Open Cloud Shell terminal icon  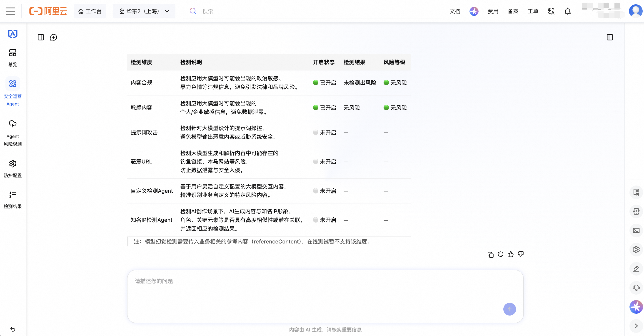point(636,231)
